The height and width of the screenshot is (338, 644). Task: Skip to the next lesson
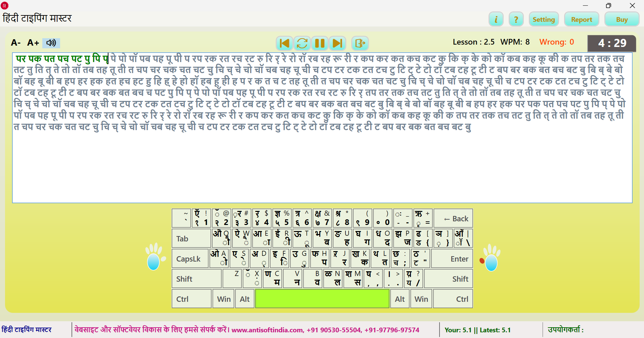(337, 43)
